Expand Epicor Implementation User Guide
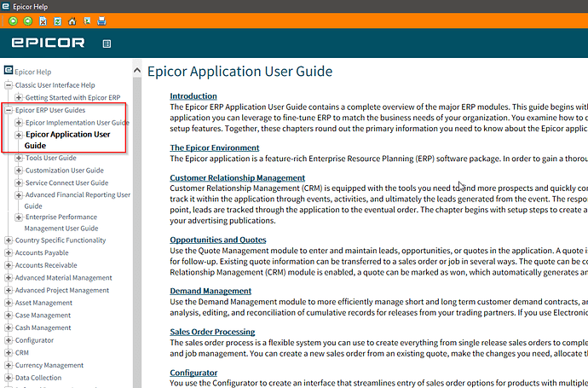This screenshot has width=588, height=388. (19, 122)
